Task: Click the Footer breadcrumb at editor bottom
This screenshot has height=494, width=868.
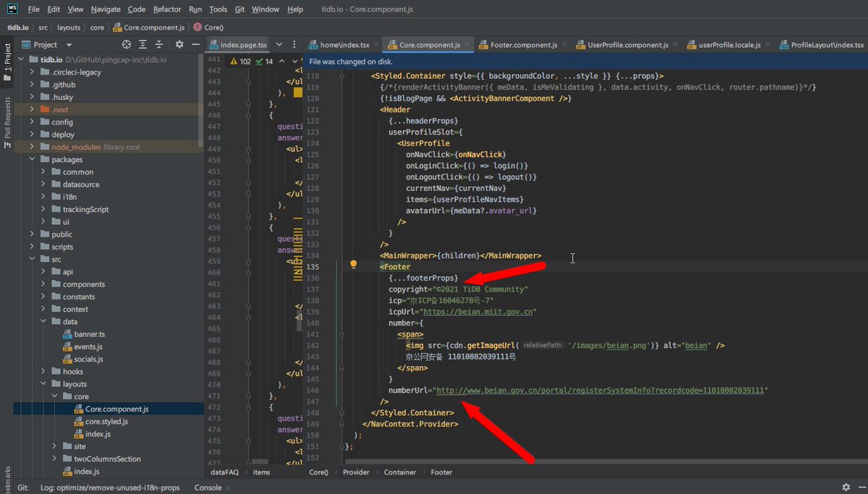Action: [x=441, y=472]
